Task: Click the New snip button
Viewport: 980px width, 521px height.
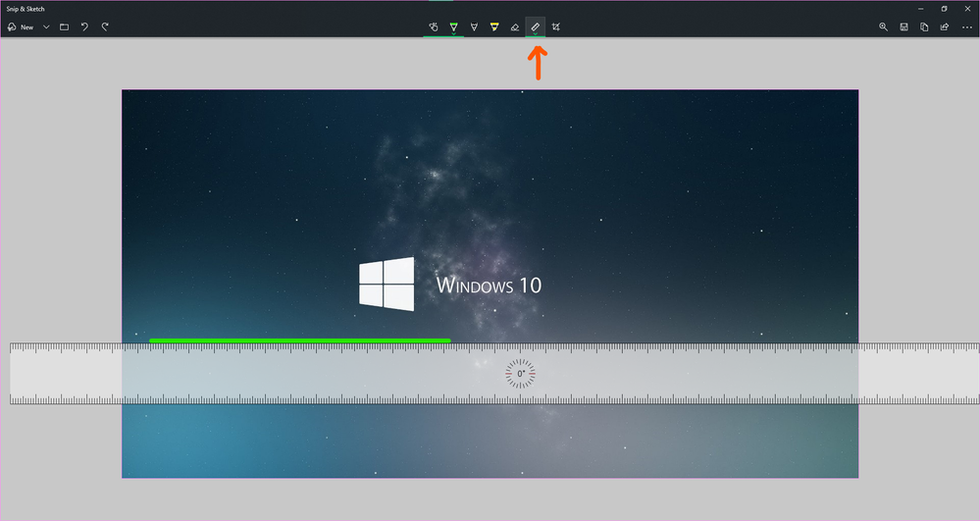Action: click(21, 26)
